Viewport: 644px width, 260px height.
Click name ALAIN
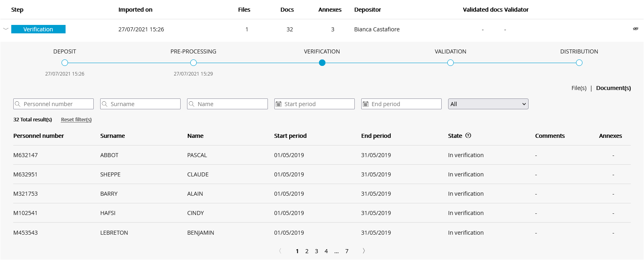(x=195, y=194)
